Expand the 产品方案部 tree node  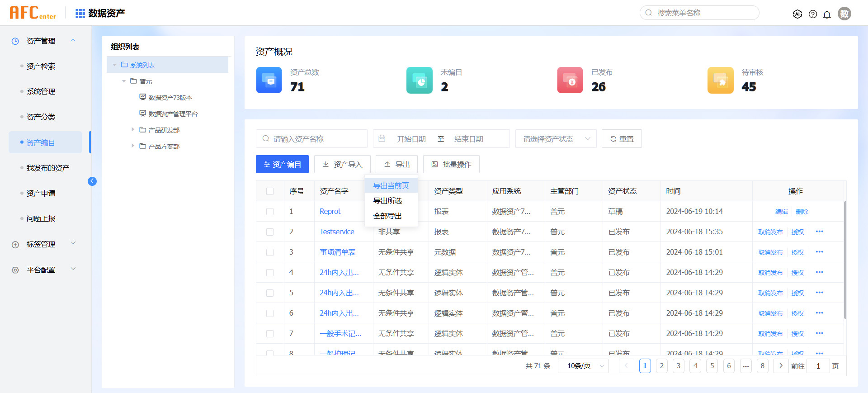133,146
